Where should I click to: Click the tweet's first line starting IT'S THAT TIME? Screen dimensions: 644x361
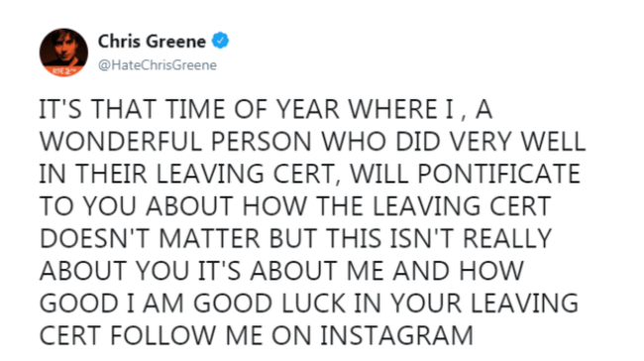(x=266, y=109)
